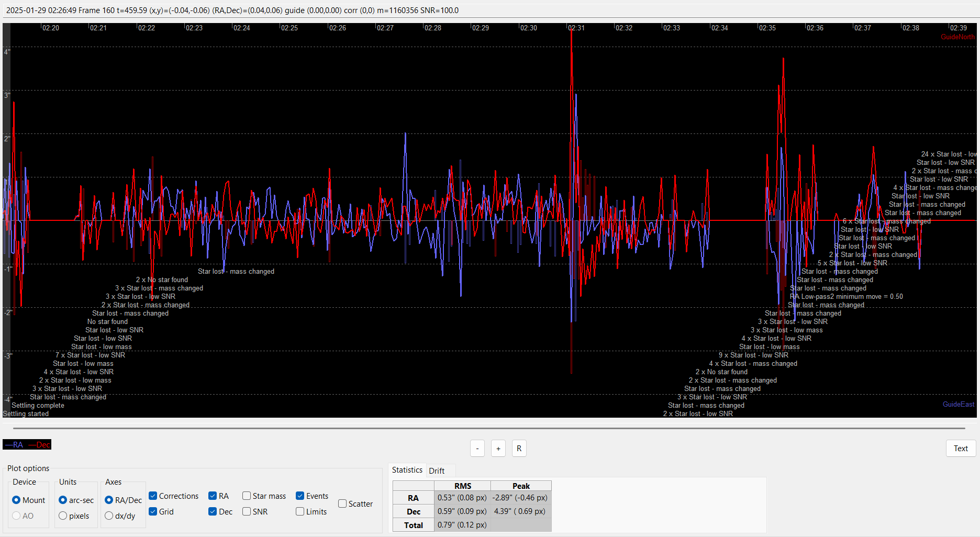Image resolution: width=980 pixels, height=537 pixels.
Task: Zoom in with the plus button
Action: click(498, 449)
